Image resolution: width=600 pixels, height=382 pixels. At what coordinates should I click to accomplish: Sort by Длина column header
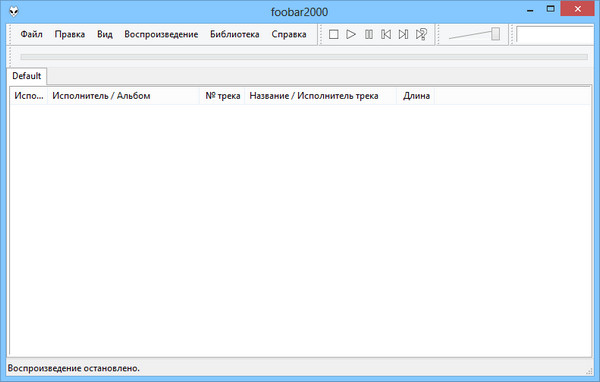pyautogui.click(x=416, y=96)
